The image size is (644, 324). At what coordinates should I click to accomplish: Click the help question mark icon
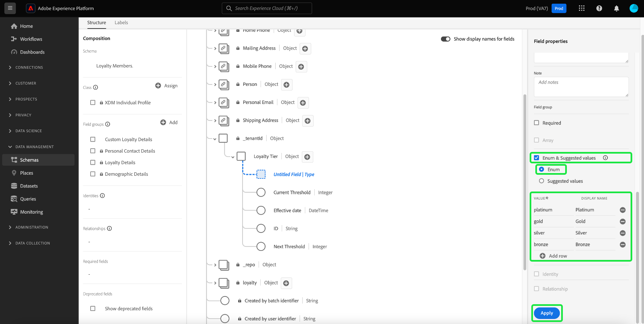(599, 8)
